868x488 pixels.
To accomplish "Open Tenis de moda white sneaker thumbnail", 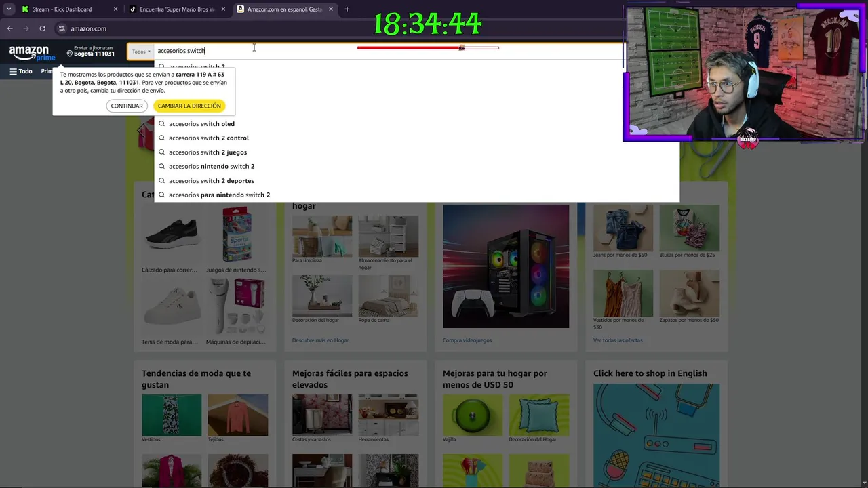I will pyautogui.click(x=172, y=306).
